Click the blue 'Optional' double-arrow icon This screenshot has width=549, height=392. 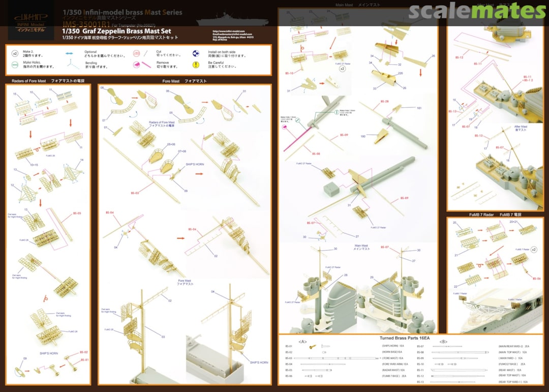(x=70, y=53)
